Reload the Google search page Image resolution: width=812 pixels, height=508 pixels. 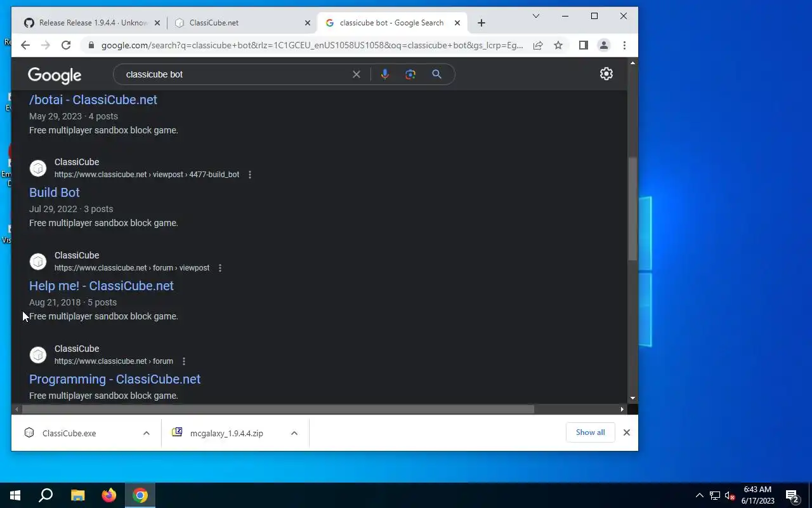click(x=66, y=45)
